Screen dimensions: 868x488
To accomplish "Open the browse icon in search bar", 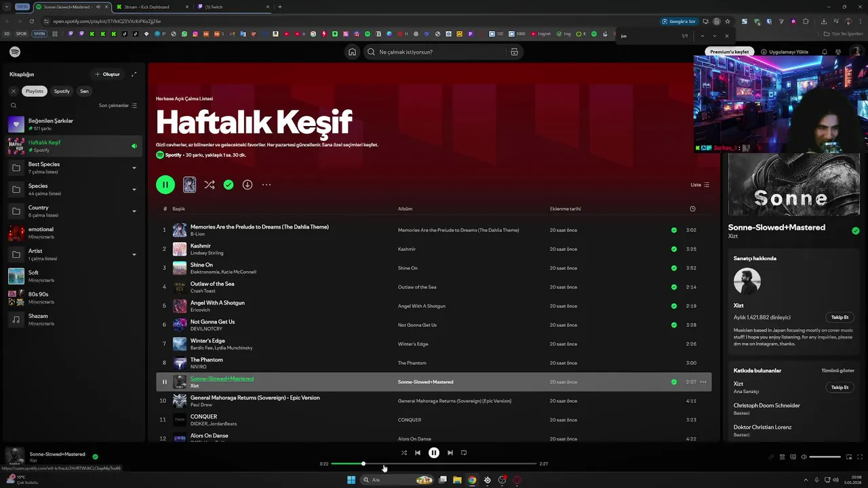I will click(x=514, y=52).
